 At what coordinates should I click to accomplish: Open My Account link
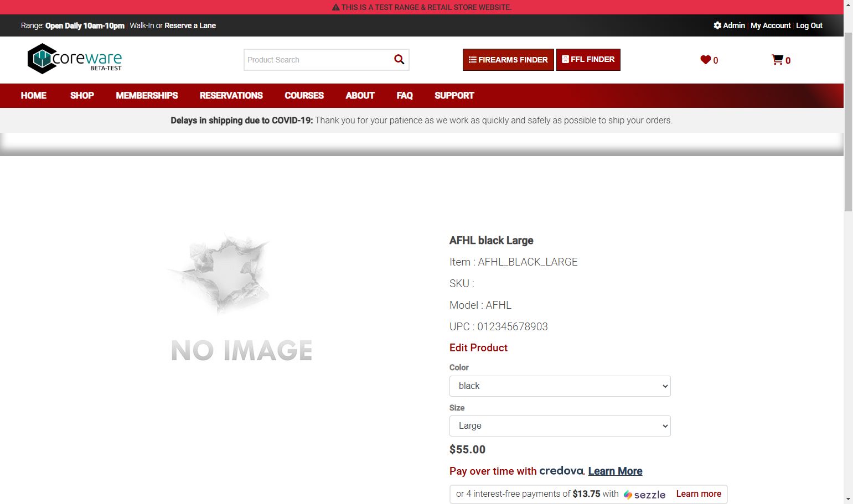pos(771,25)
